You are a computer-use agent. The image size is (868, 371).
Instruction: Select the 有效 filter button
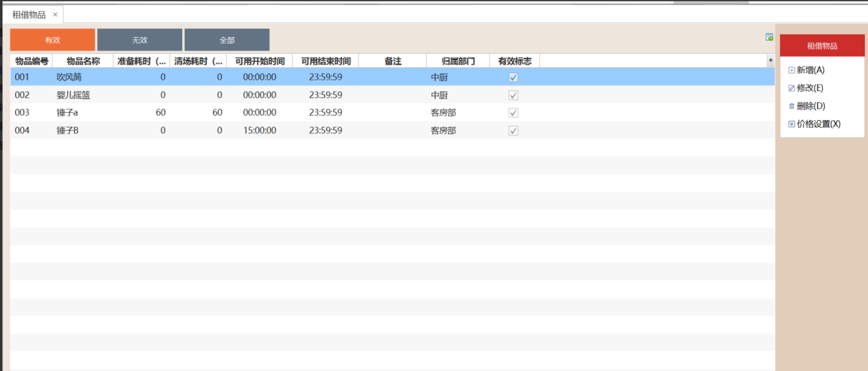pyautogui.click(x=52, y=40)
